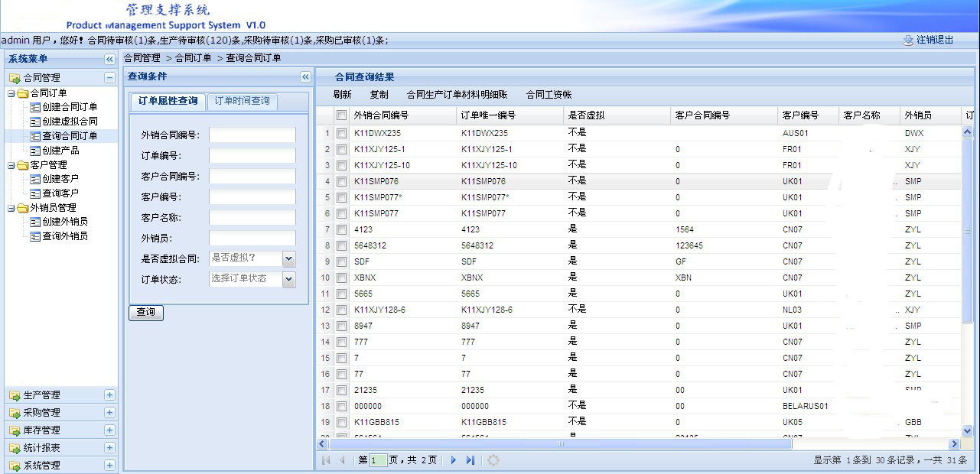Click the 查询 search button
Viewport: 980px width, 474px height.
coord(145,313)
